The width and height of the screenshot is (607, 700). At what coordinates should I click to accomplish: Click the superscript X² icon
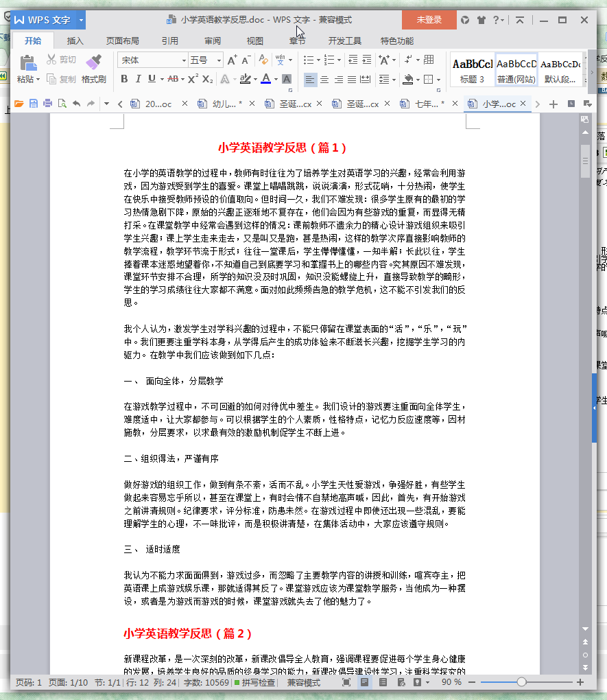click(x=193, y=79)
